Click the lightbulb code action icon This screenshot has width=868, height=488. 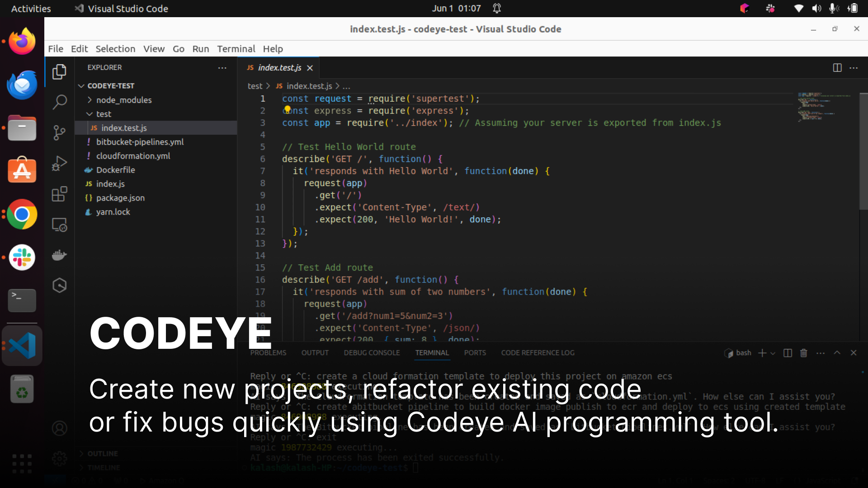pos(288,109)
